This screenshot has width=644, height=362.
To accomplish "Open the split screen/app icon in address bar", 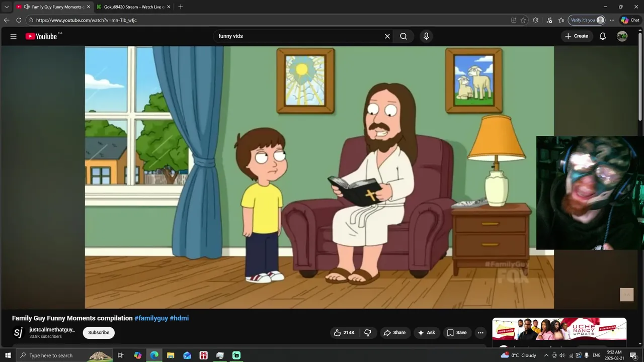I will (x=514, y=20).
